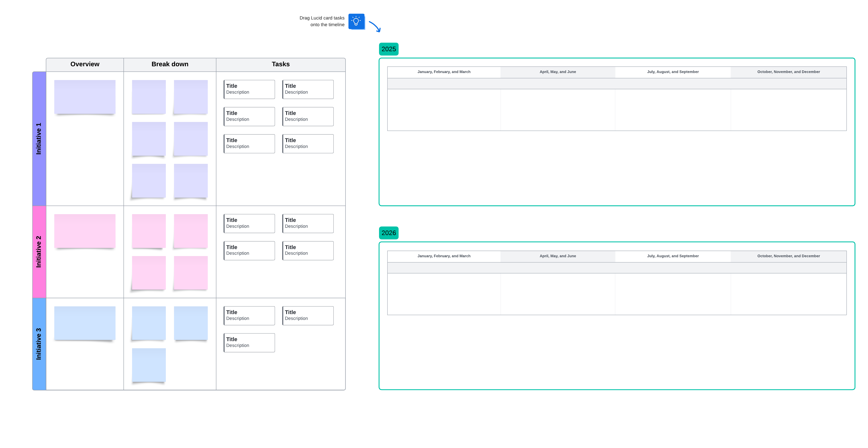Click the lone bottom task card in Initiative 3
This screenshot has height=448, width=868.
(249, 342)
